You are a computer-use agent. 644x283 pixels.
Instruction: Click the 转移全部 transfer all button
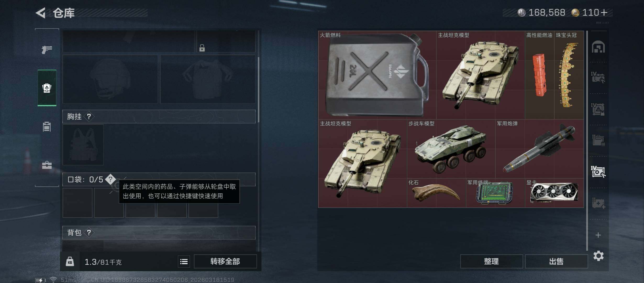tap(225, 262)
